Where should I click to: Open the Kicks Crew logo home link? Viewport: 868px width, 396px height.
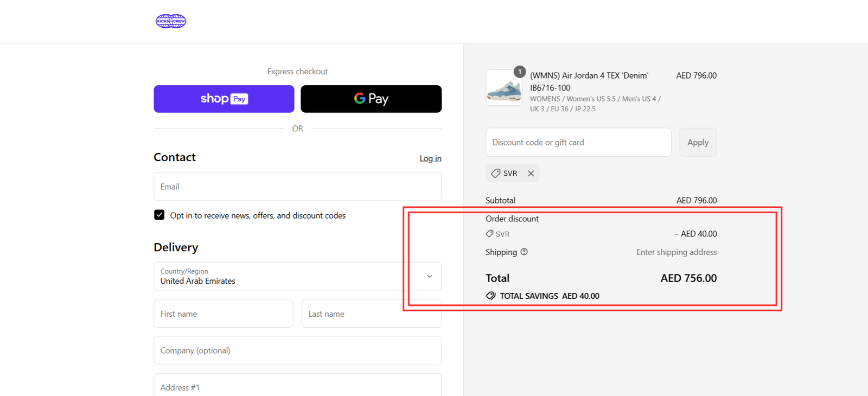point(171,21)
